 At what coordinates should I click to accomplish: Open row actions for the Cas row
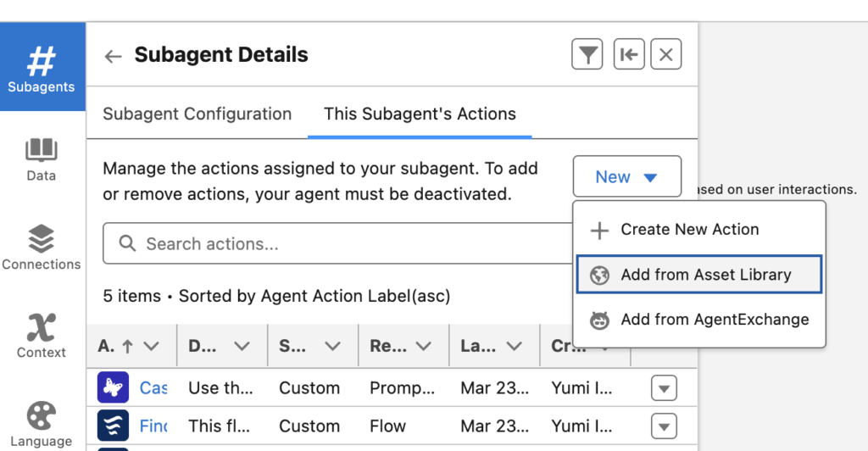(664, 388)
